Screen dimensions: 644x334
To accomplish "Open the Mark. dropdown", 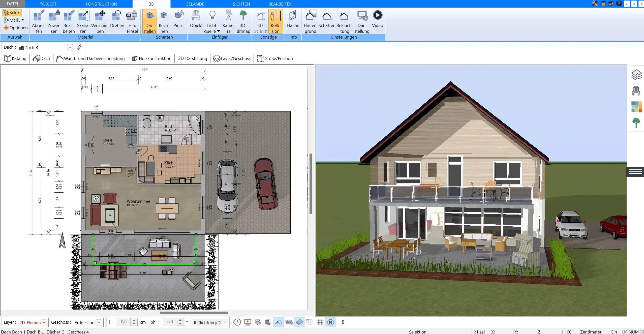I will tap(14, 20).
